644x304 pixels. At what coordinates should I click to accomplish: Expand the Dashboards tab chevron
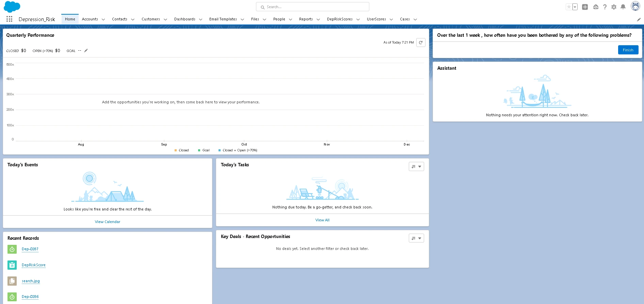point(200,19)
